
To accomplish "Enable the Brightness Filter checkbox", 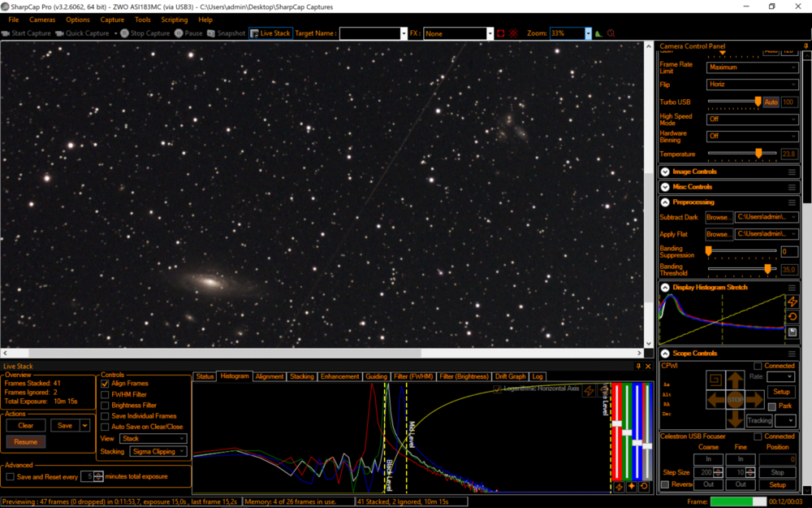I will [105, 406].
